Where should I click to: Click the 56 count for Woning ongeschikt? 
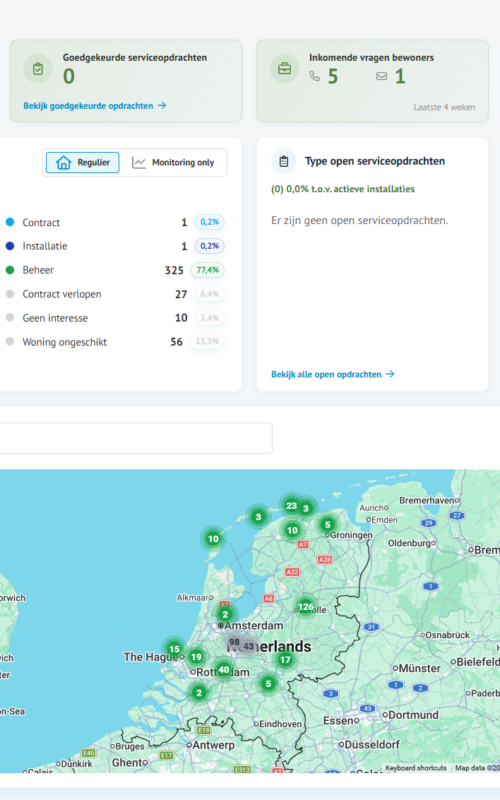click(x=177, y=342)
